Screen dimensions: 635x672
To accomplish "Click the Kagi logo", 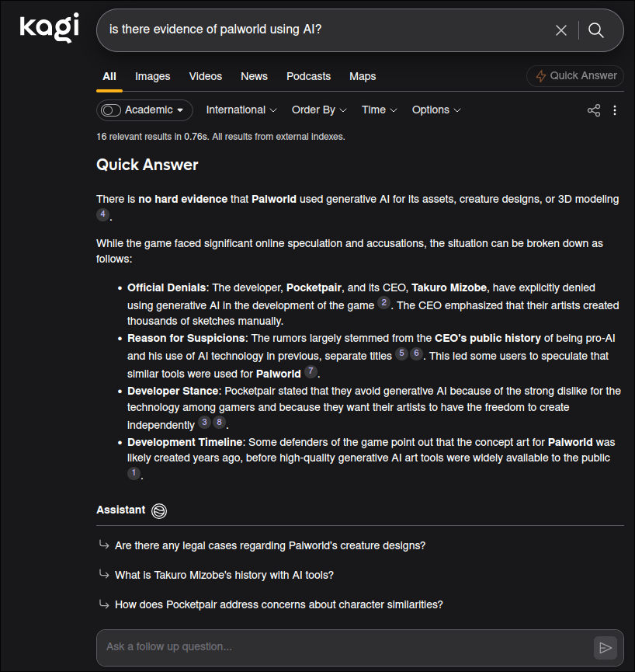I will pos(49,27).
